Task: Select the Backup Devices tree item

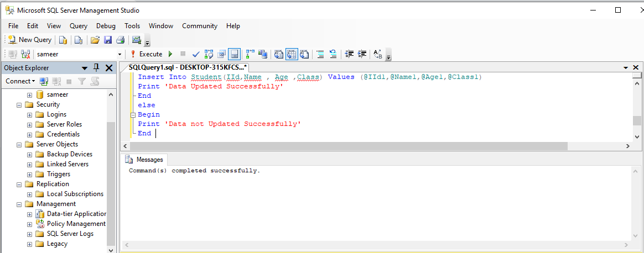Action: [69, 154]
